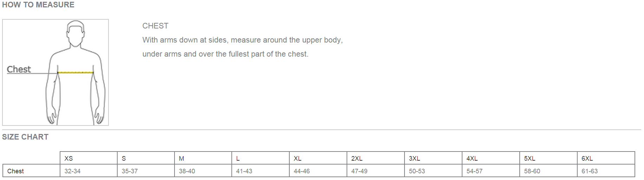Click the 6XL size column header
Viewport: 644px width, 180px height.
point(587,159)
